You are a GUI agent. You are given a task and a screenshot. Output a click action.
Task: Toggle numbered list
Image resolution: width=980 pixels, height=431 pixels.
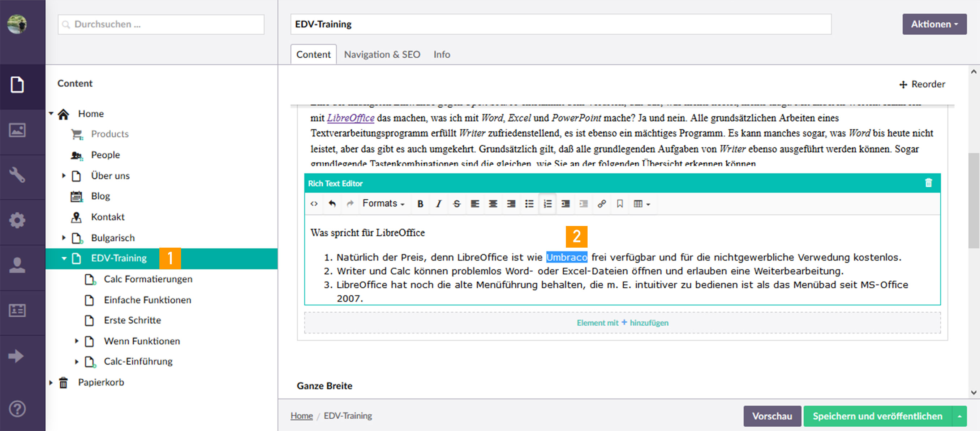[547, 204]
